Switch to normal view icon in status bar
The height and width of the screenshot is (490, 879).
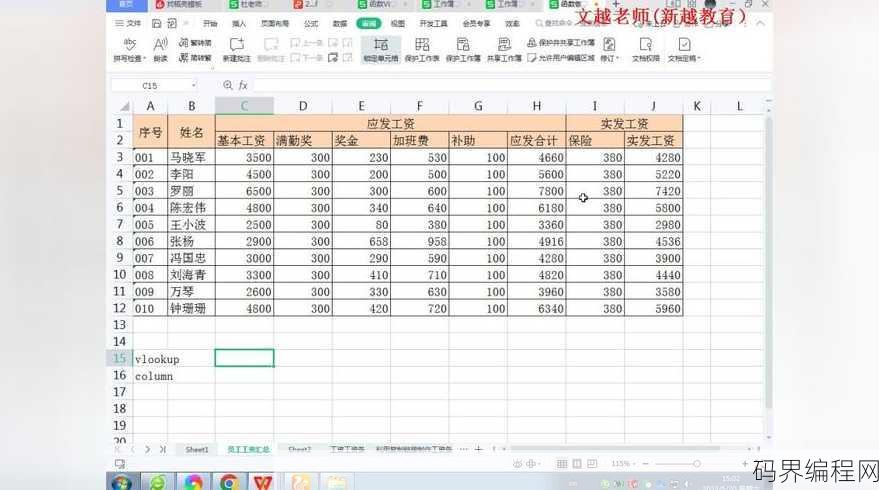click(x=562, y=464)
